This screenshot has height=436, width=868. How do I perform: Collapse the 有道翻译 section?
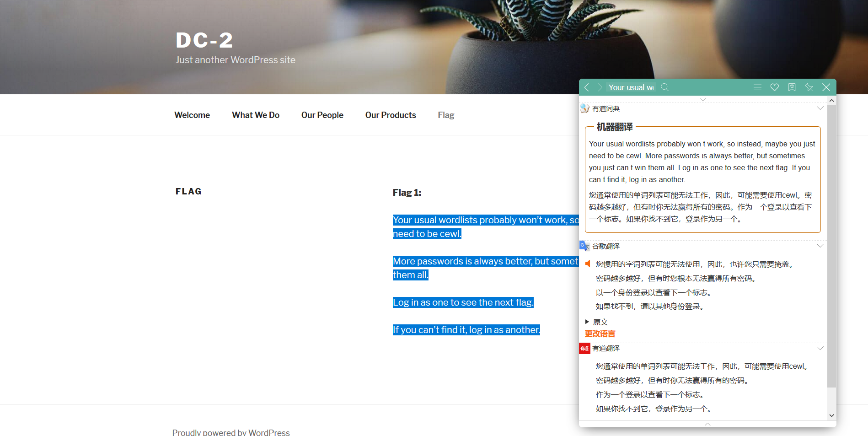pyautogui.click(x=820, y=349)
